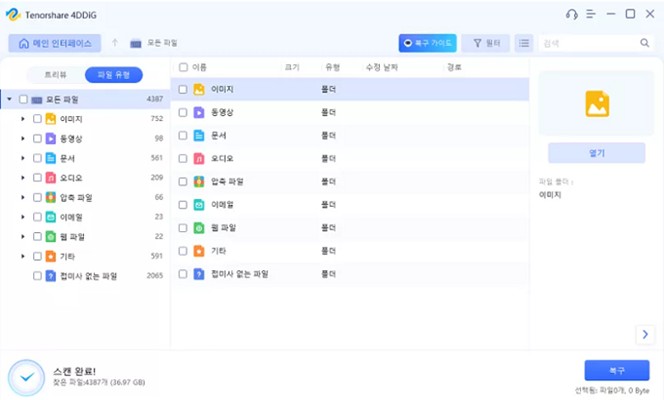664x400 pixels.
Task: Open the hamburger menu in title bar
Action: click(591, 14)
